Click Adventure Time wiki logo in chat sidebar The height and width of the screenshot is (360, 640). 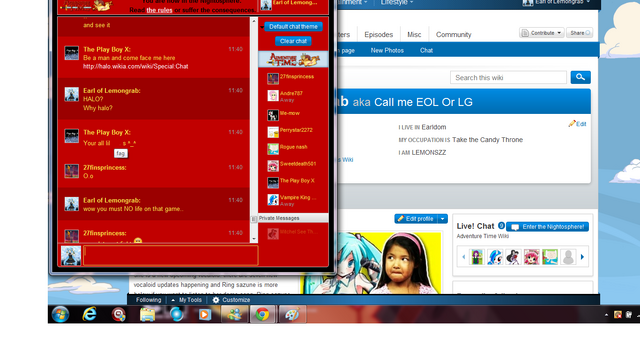[293, 60]
